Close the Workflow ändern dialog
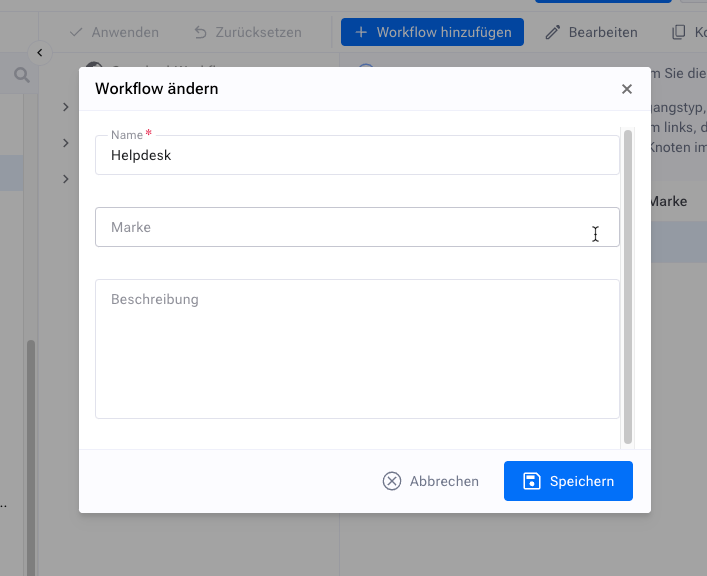This screenshot has height=576, width=707. tap(627, 89)
